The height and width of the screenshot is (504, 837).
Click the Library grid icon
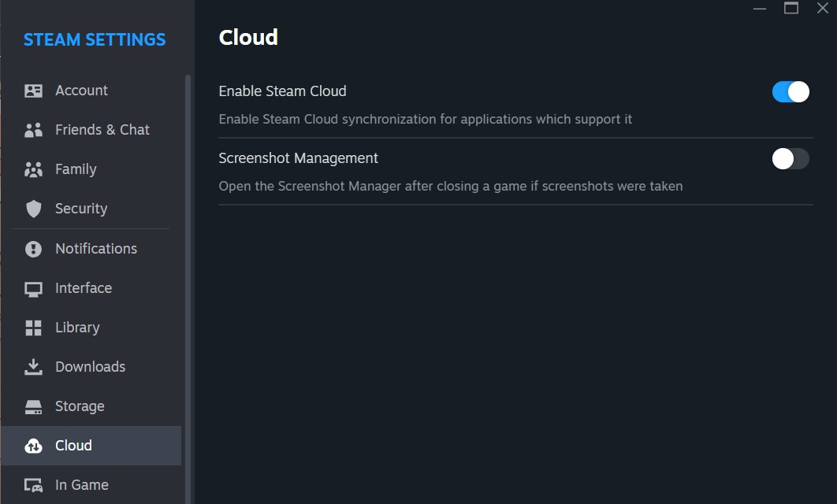coord(33,328)
